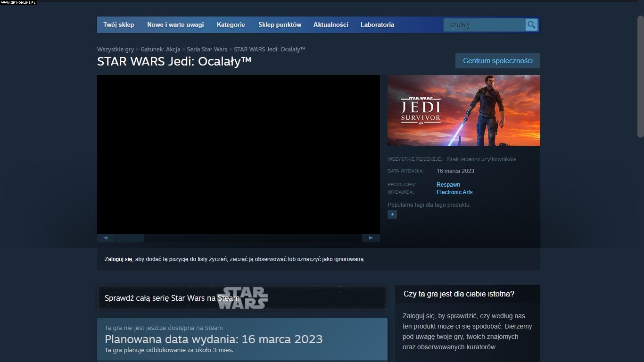Open the Twój sklep menu
Screen dimensions: 644x362
point(119,25)
